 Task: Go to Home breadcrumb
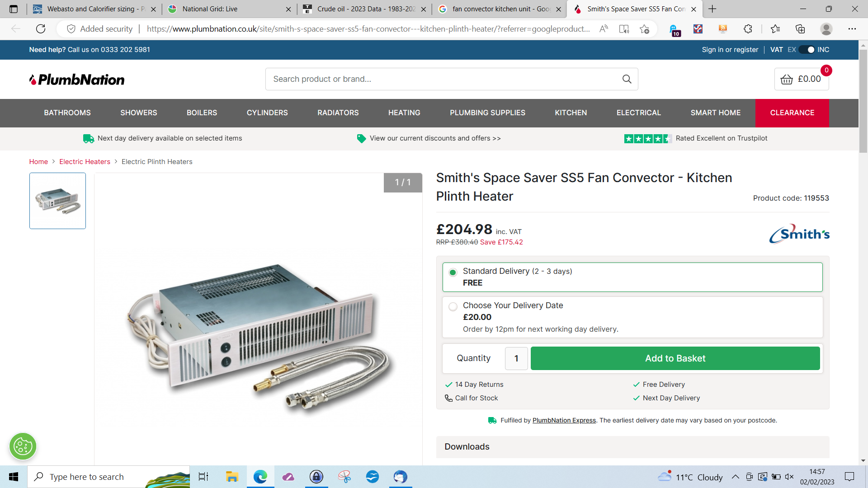click(x=38, y=162)
